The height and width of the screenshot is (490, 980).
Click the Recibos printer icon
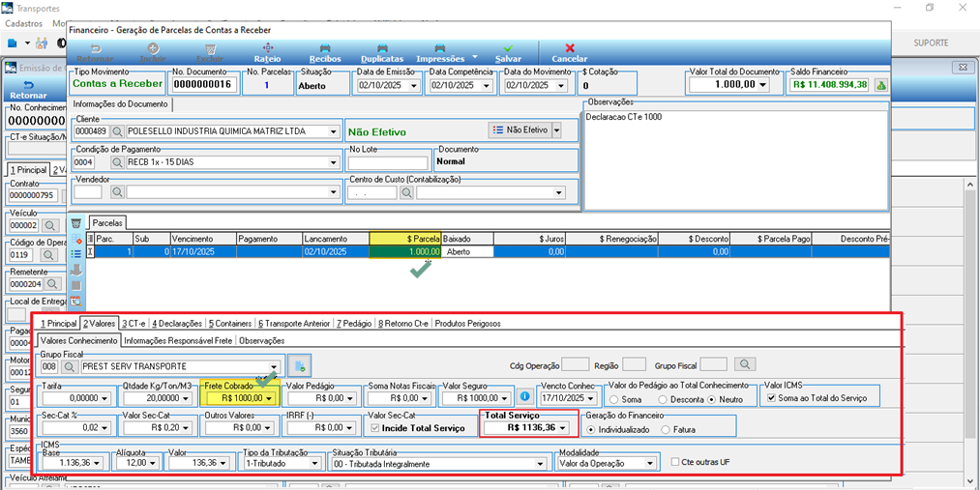pyautogui.click(x=325, y=48)
